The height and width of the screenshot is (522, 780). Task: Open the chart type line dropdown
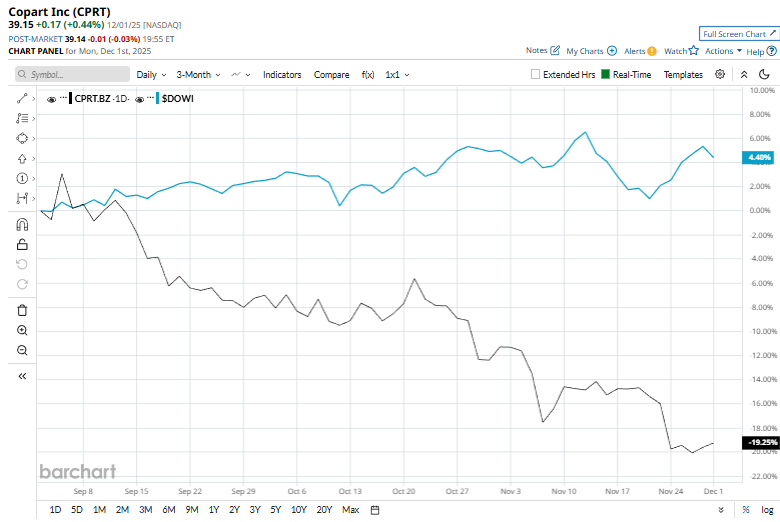[241, 74]
